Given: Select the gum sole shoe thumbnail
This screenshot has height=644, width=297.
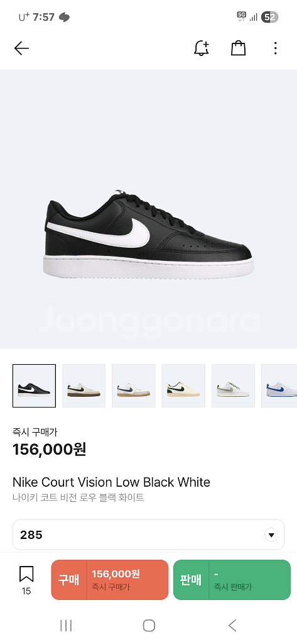Looking at the screenshot, I should tap(84, 386).
